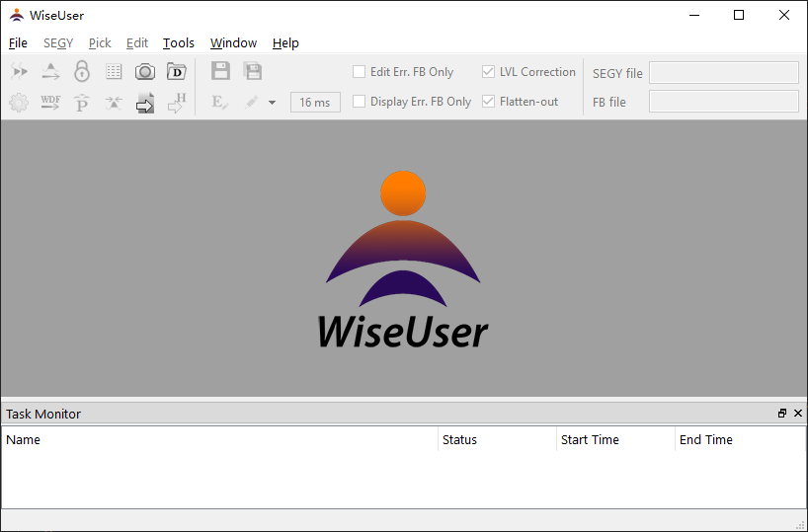The height and width of the screenshot is (532, 808).
Task: Click the converging arrows triangle icon
Action: [114, 103]
